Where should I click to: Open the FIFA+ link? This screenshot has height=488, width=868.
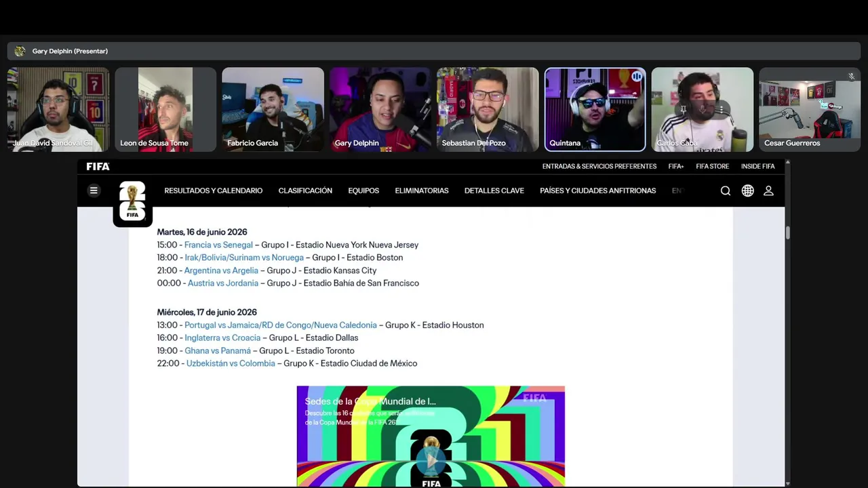pyautogui.click(x=676, y=166)
